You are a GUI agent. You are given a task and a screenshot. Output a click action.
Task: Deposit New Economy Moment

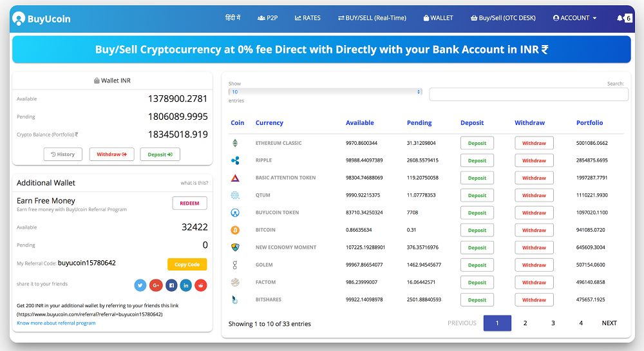click(477, 247)
